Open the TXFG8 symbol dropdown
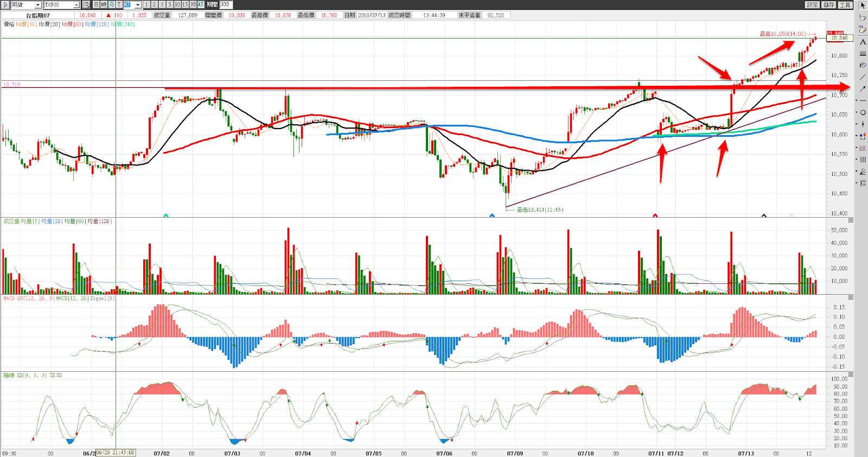The image size is (868, 457). point(76,5)
